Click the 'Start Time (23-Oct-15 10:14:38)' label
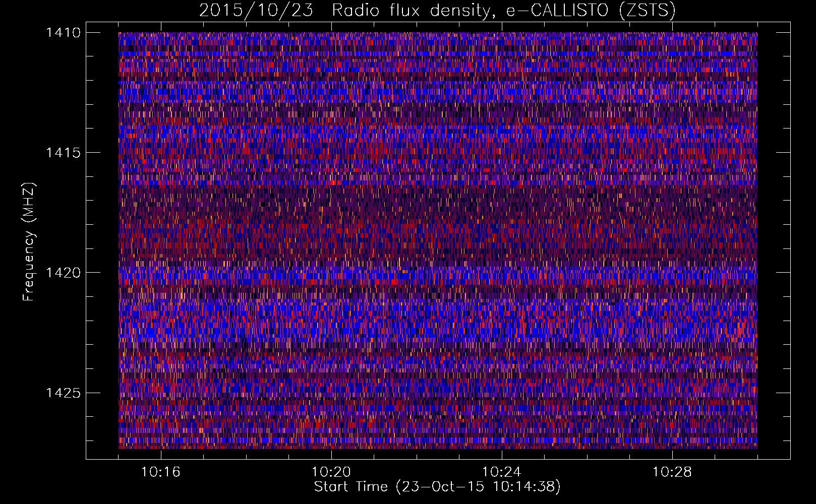816x504 pixels. [437, 487]
